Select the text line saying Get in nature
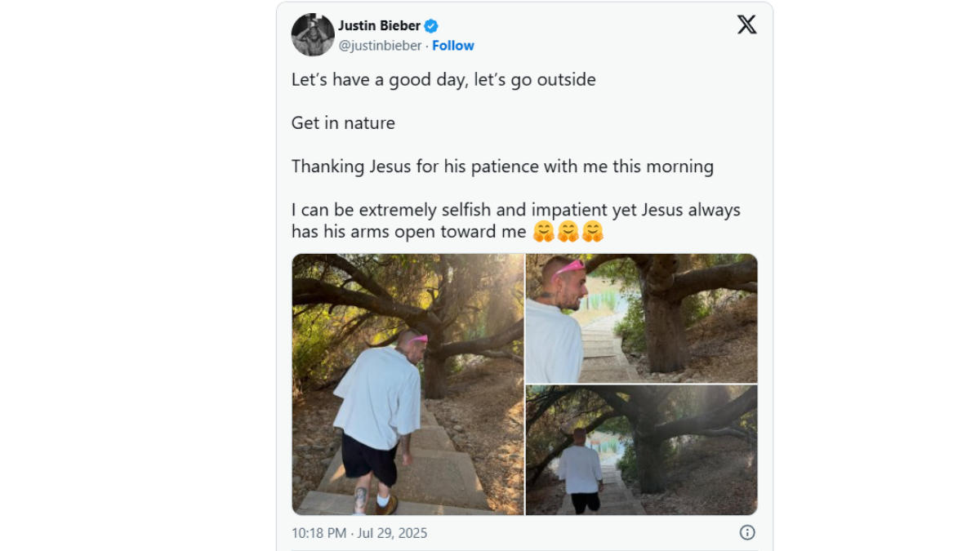This screenshot has width=980, height=551. (x=342, y=122)
